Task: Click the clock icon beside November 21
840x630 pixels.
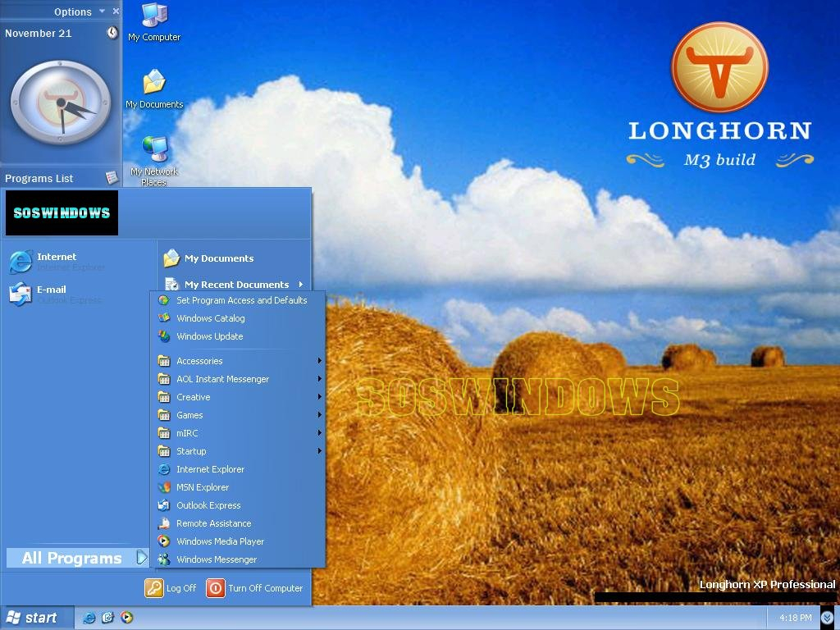Action: 112,33
